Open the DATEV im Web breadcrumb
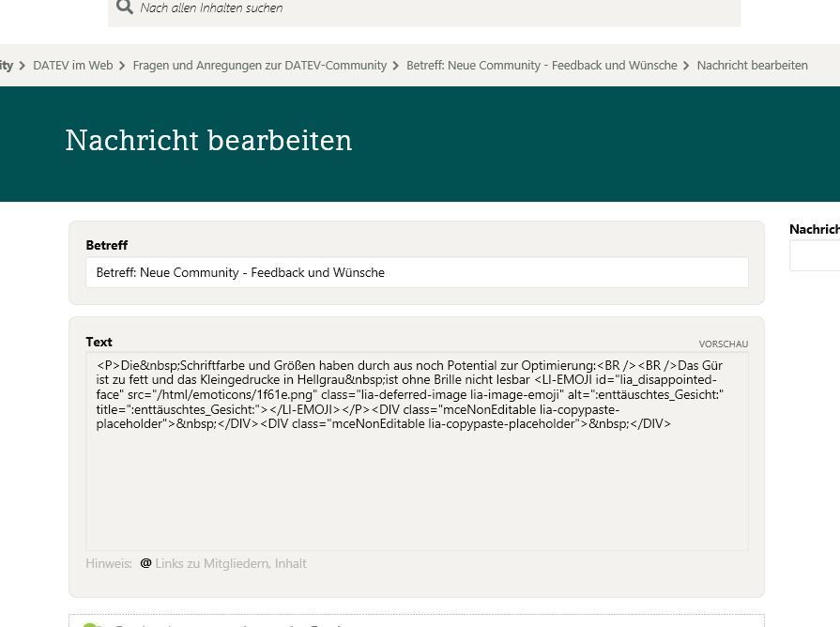The height and width of the screenshot is (627, 840). [x=72, y=66]
